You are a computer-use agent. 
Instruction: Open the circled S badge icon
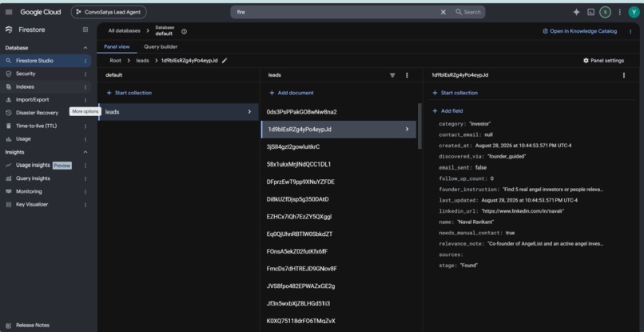point(605,12)
